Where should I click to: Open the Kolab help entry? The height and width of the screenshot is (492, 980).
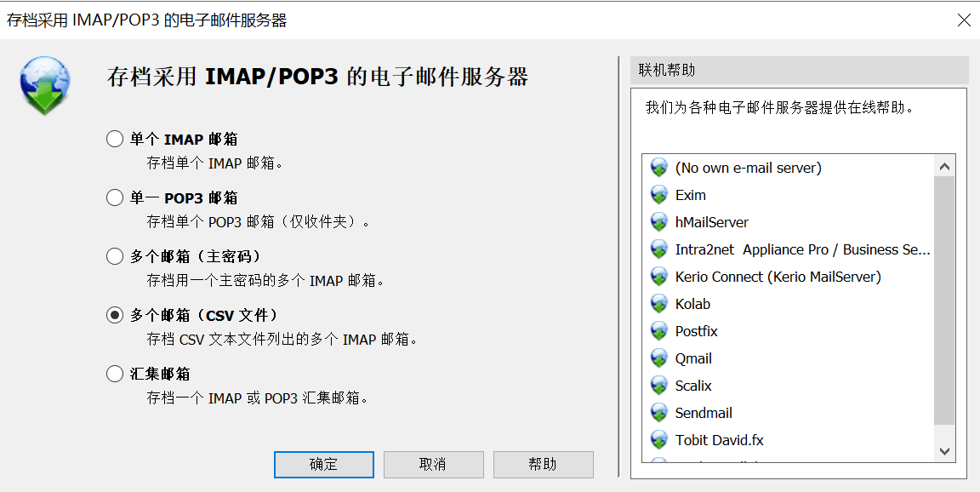[692, 304]
